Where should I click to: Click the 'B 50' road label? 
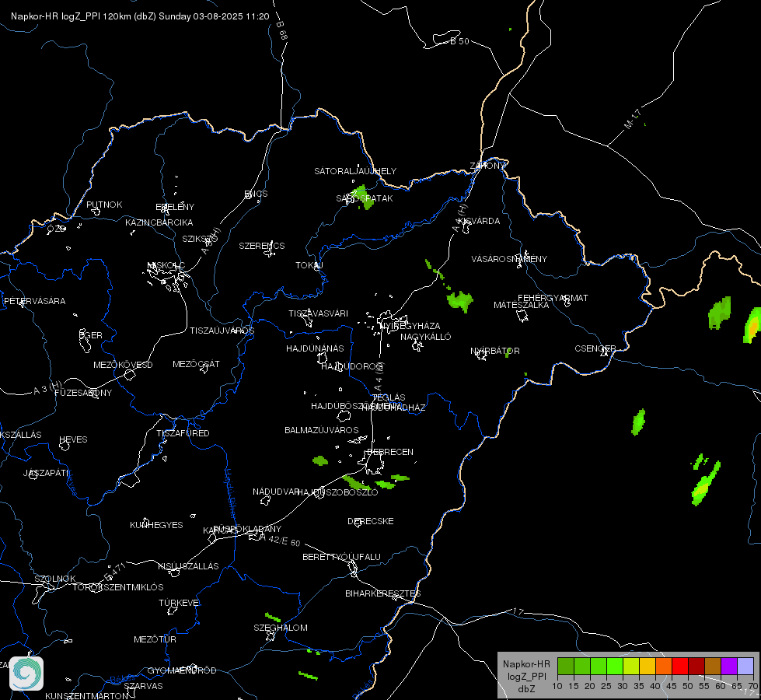pos(459,41)
